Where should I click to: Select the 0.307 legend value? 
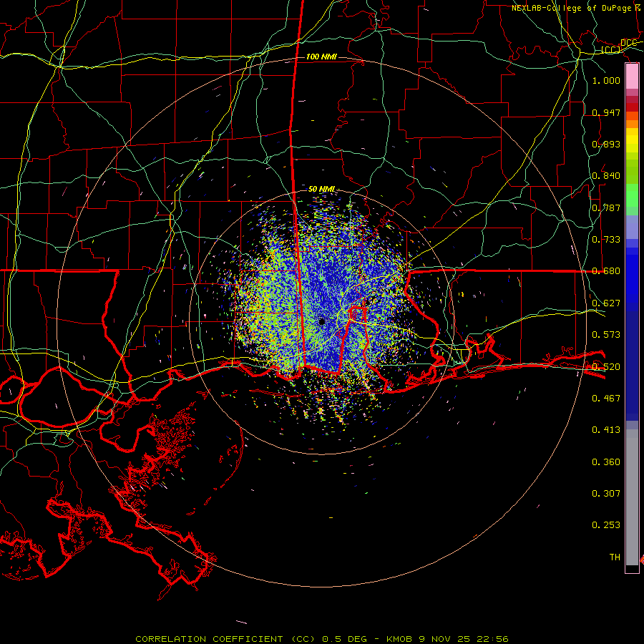606,494
